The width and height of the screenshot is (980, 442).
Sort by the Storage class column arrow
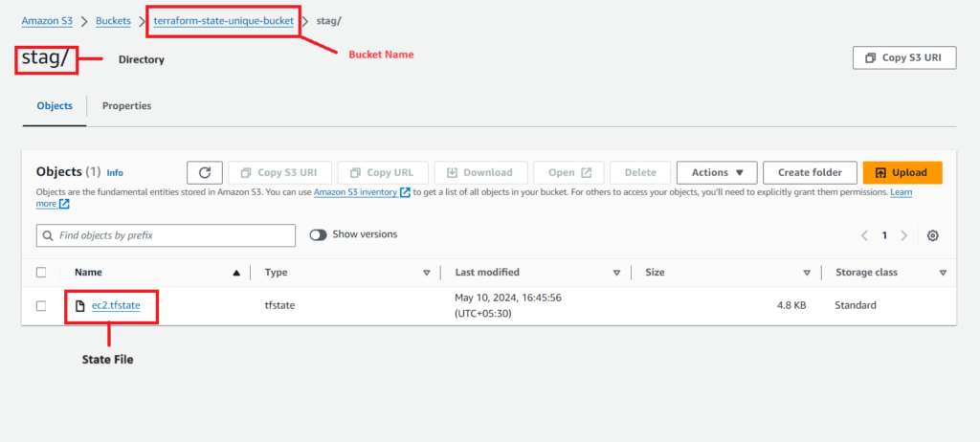[943, 273]
